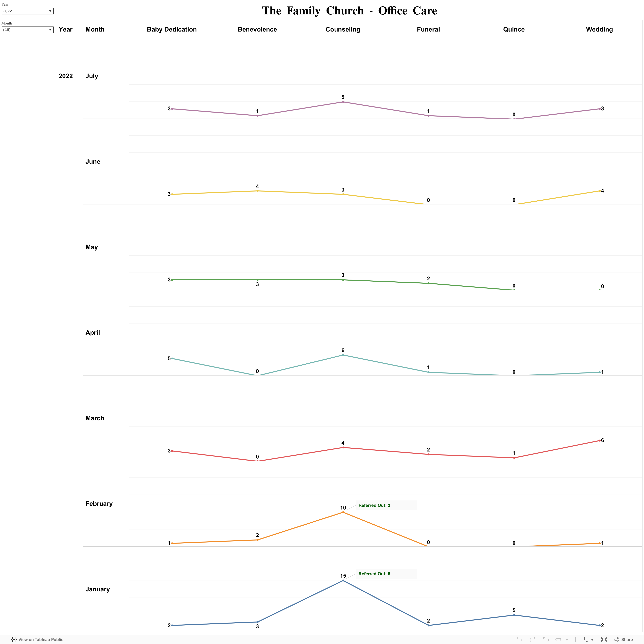Select the Counseling column header
644x644 pixels.
[x=343, y=29]
